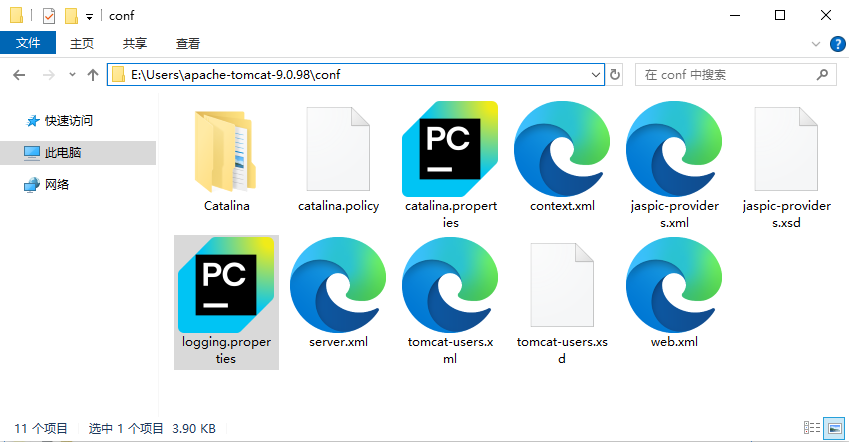Open the 共享 ribbon tab
The image size is (849, 442).
pos(135,43)
